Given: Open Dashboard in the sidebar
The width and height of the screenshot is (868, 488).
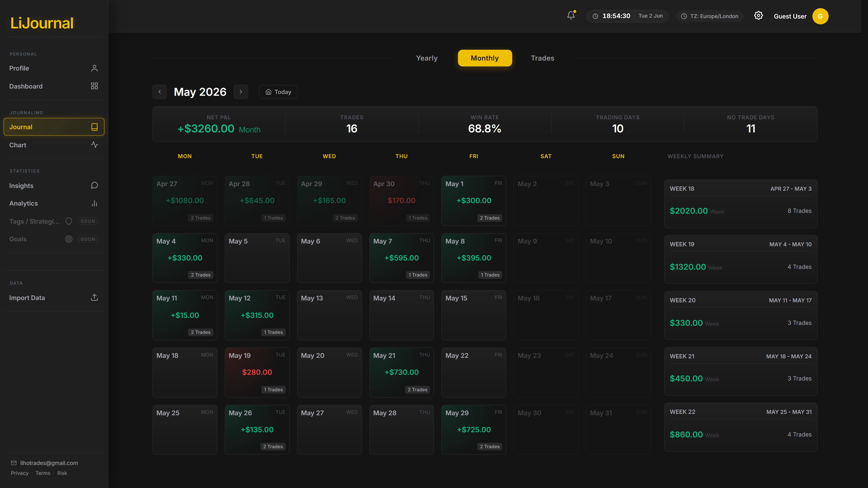Looking at the screenshot, I should click(54, 86).
